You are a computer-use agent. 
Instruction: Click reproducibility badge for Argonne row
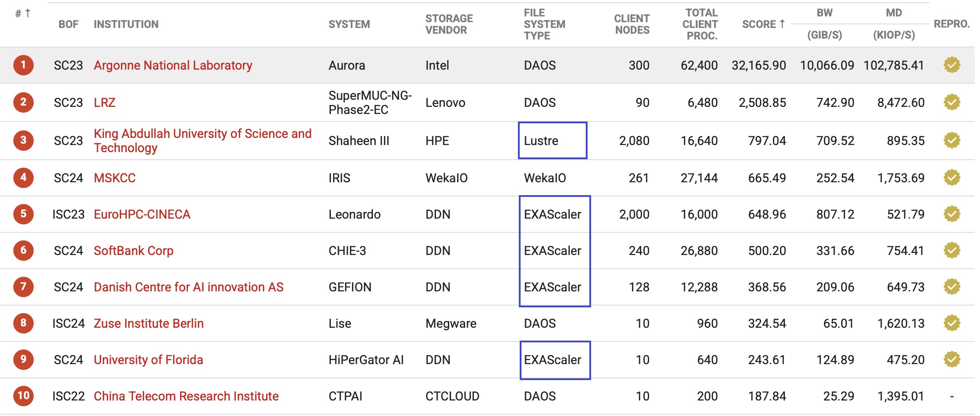point(952,65)
